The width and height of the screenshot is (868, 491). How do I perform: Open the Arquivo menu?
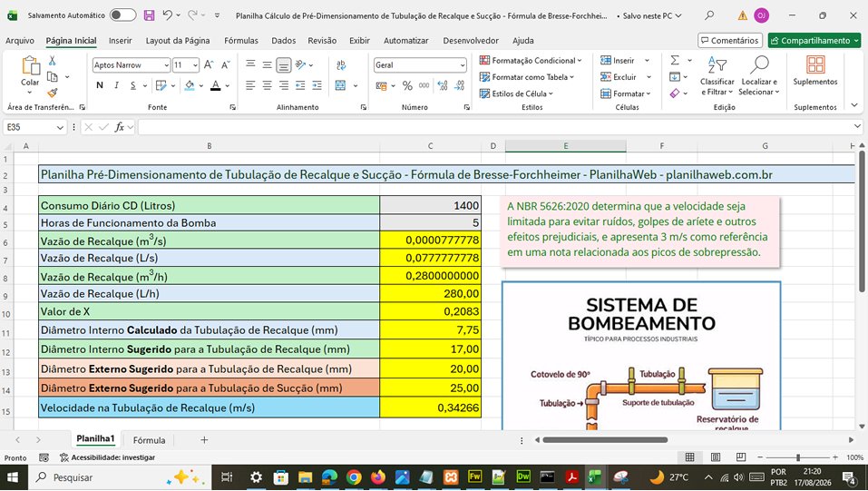click(x=20, y=41)
